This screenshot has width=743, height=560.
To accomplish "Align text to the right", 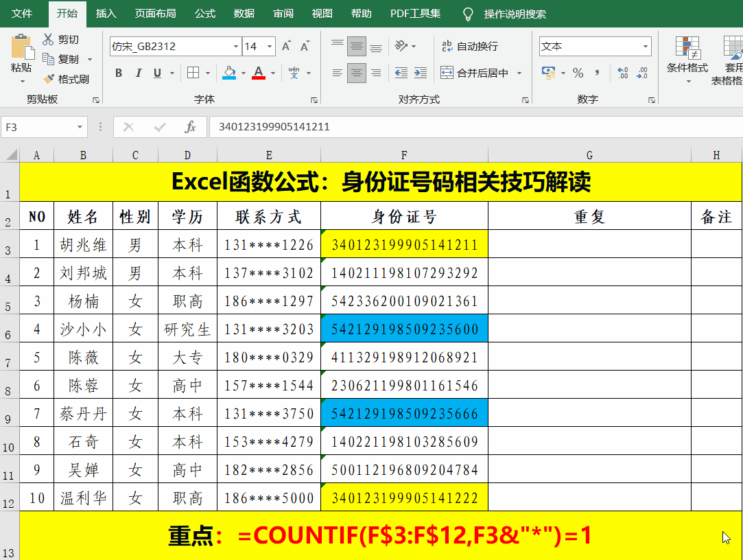I will [376, 73].
